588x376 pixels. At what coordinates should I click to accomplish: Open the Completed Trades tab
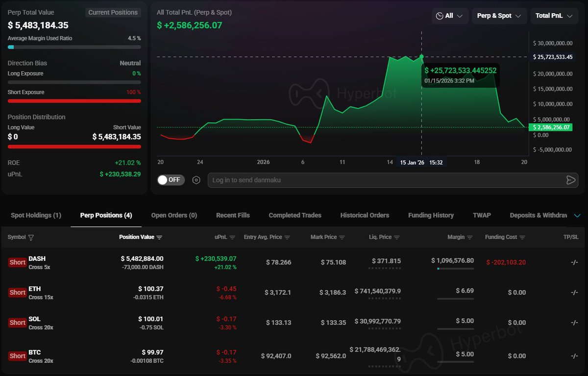pyautogui.click(x=295, y=215)
